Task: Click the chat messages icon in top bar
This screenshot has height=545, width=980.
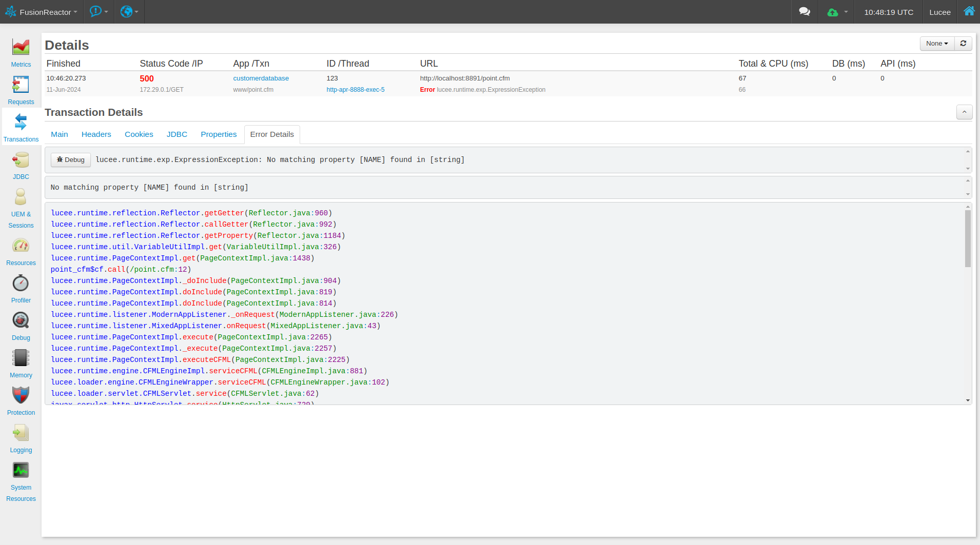Action: pyautogui.click(x=805, y=12)
